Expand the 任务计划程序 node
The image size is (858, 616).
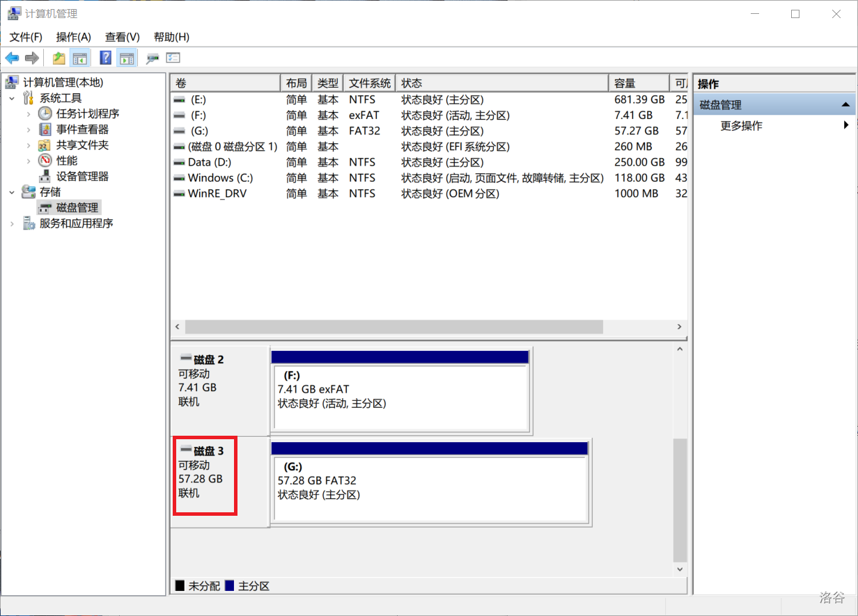pyautogui.click(x=29, y=113)
